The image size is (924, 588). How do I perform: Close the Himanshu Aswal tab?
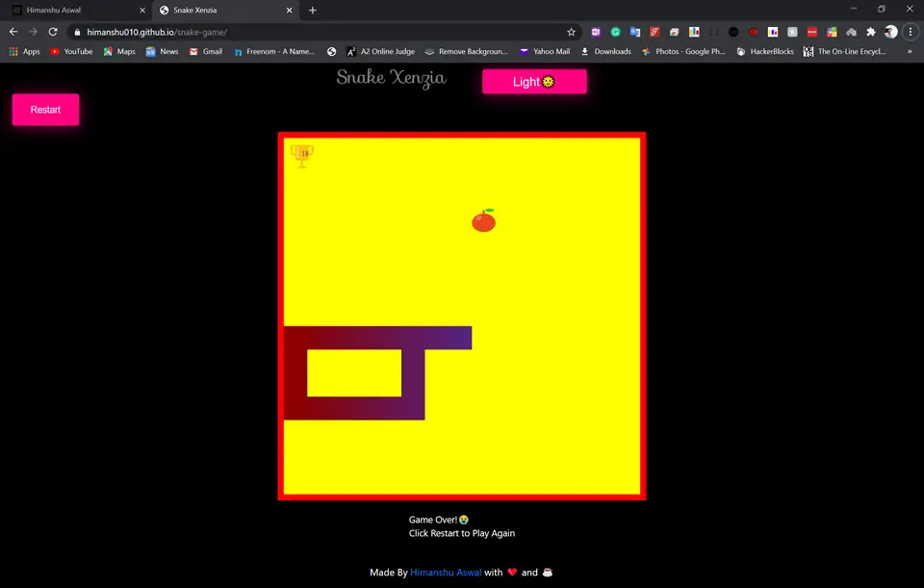point(142,10)
